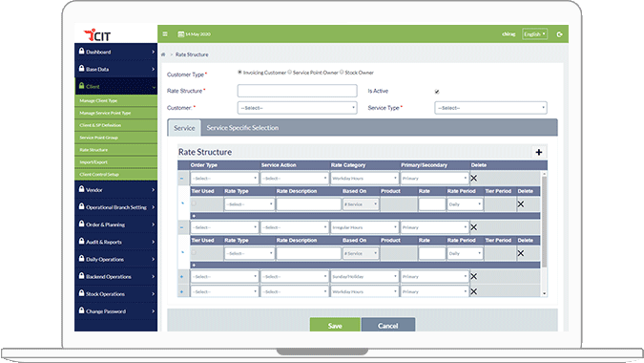Screen dimensions: 644x363
Task: Click lock icon next to Vendor
Action: tap(81, 189)
